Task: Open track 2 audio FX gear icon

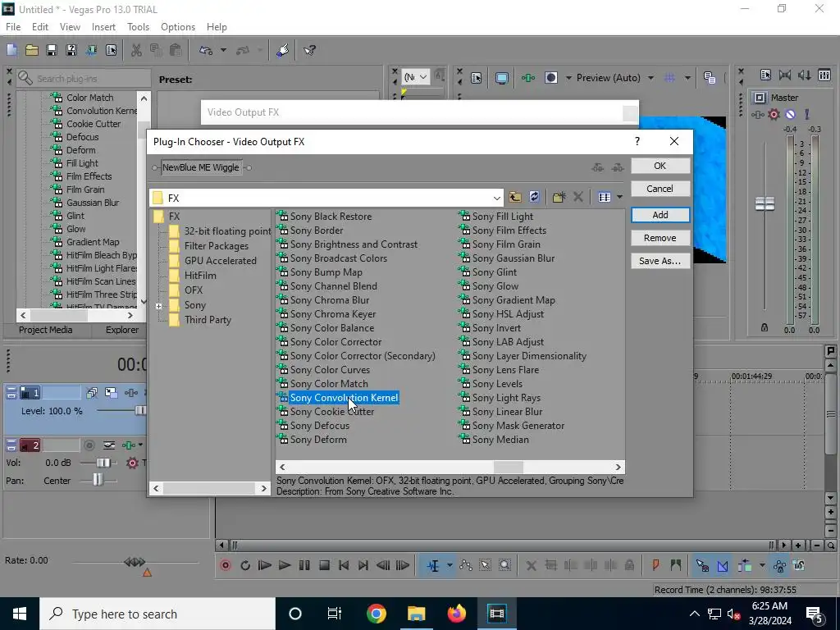Action: click(x=132, y=463)
